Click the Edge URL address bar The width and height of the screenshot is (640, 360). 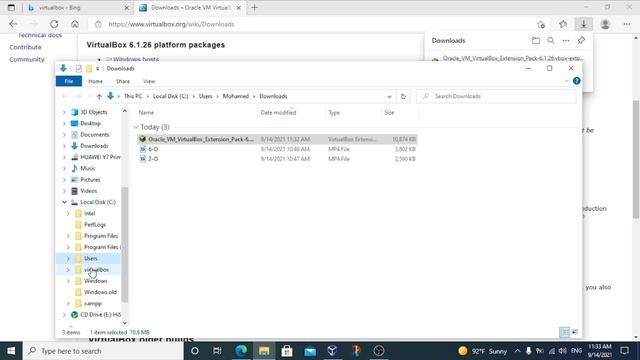310,24
